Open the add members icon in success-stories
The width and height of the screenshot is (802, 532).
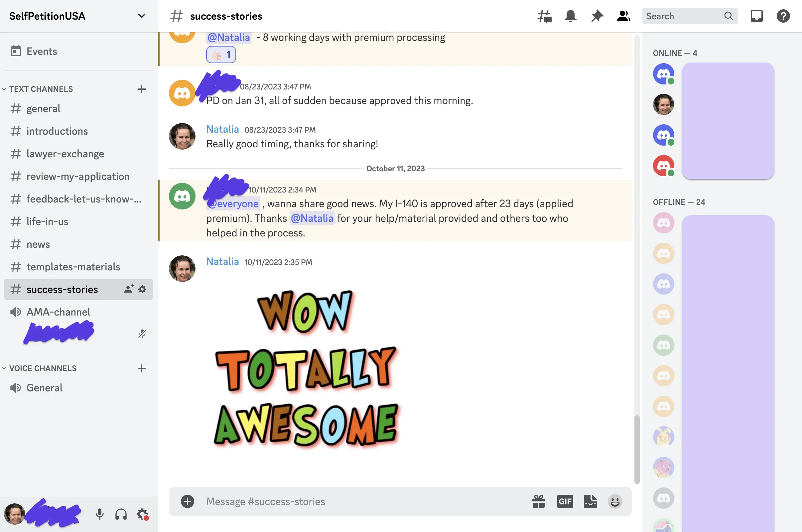tap(128, 289)
